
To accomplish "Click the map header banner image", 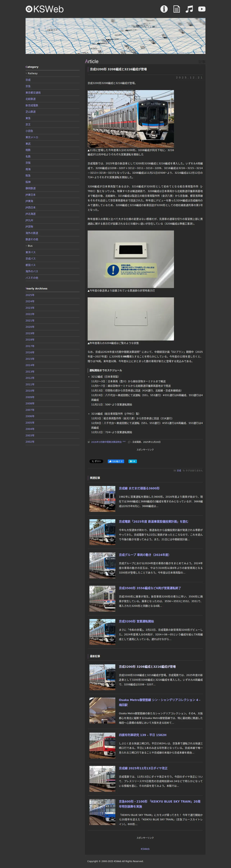I will pos(115,36).
